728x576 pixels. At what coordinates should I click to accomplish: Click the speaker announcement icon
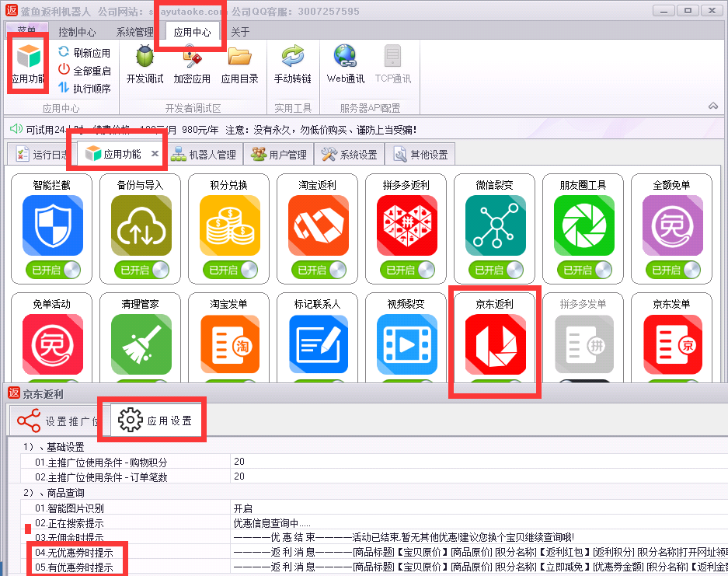click(x=16, y=128)
